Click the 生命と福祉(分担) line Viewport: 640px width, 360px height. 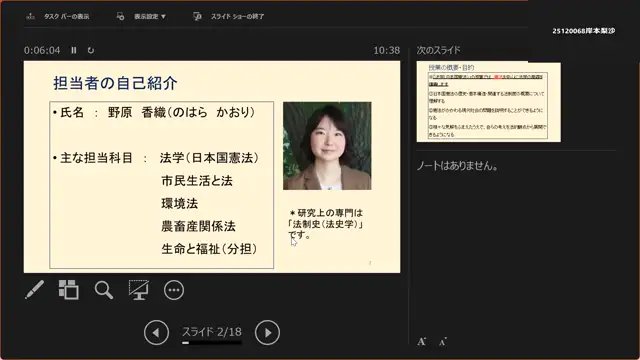click(209, 249)
